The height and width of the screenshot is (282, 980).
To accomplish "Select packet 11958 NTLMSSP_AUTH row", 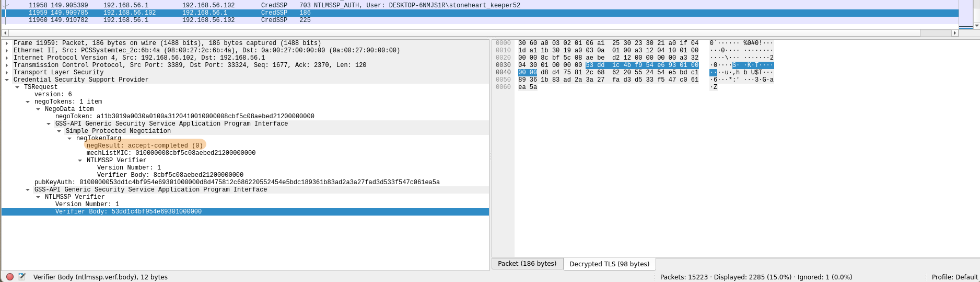I will (480, 5).
